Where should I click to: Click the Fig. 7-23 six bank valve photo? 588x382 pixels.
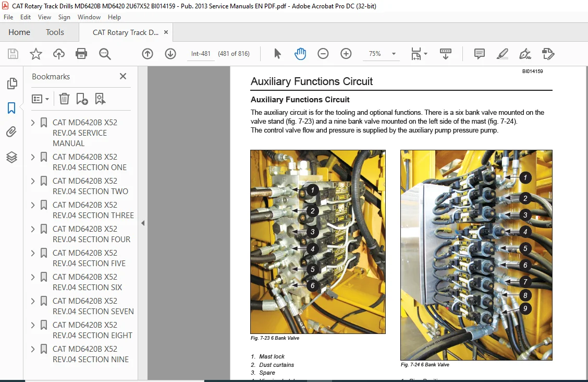click(318, 242)
